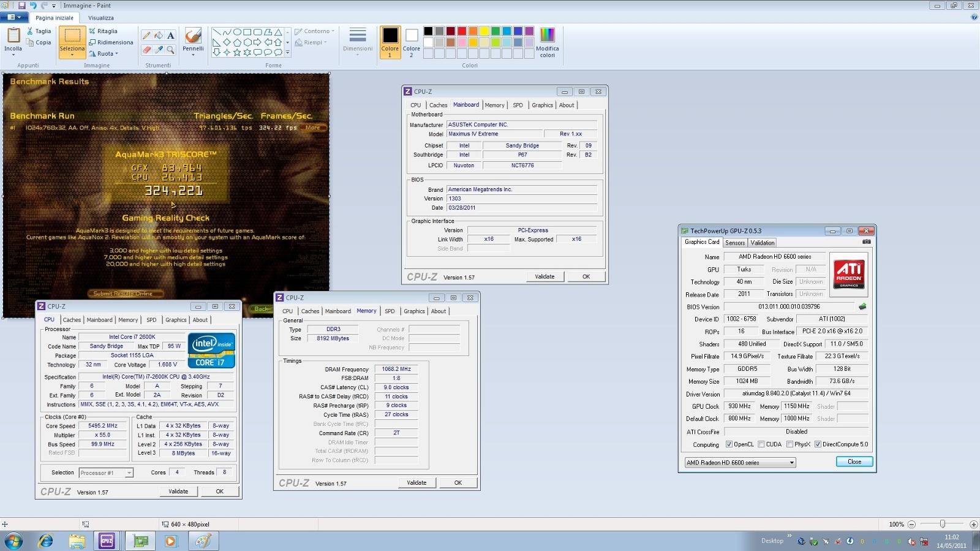
Task: Choose the Diamond shape in Forme
Action: pos(227,42)
